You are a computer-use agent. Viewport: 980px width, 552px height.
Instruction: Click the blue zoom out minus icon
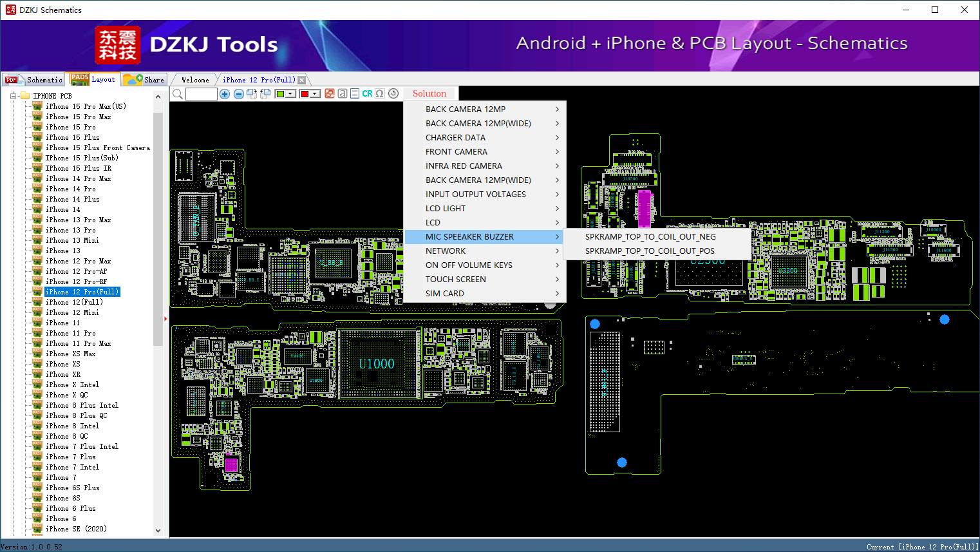point(239,94)
